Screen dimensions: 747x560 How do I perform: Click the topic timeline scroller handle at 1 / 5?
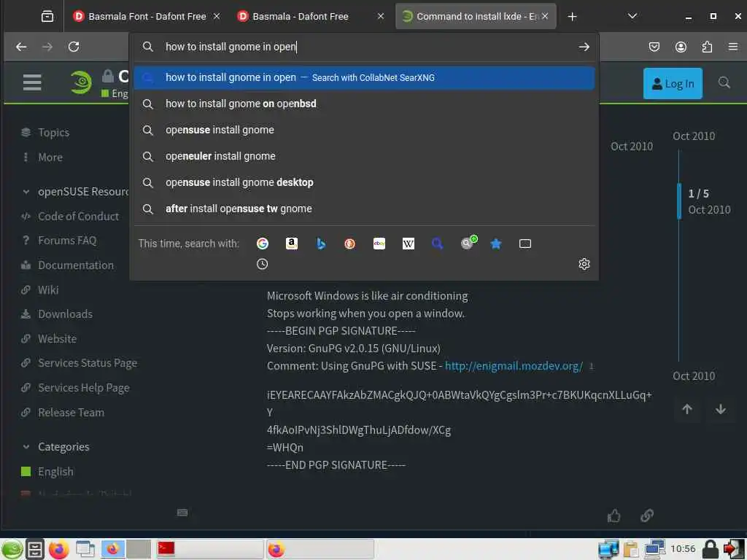point(679,201)
